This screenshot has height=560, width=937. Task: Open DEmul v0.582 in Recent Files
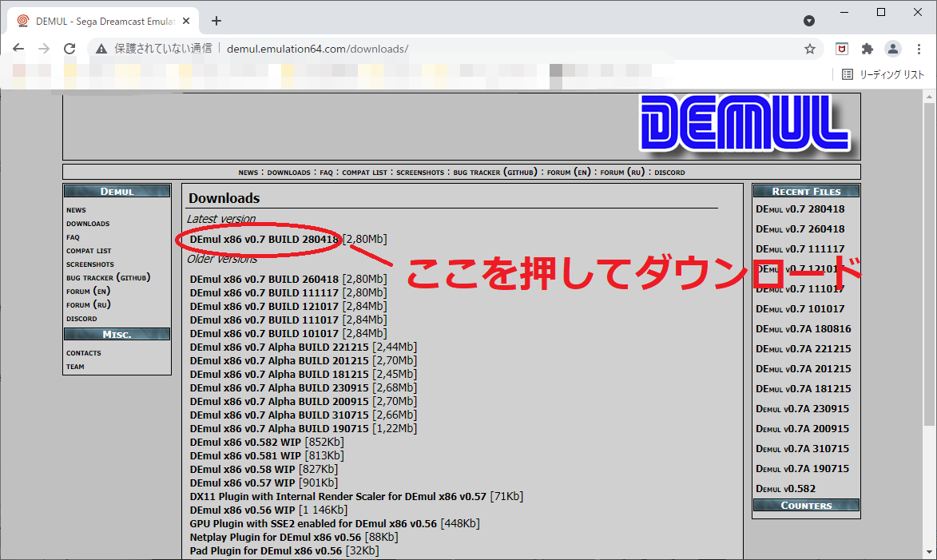tap(785, 489)
